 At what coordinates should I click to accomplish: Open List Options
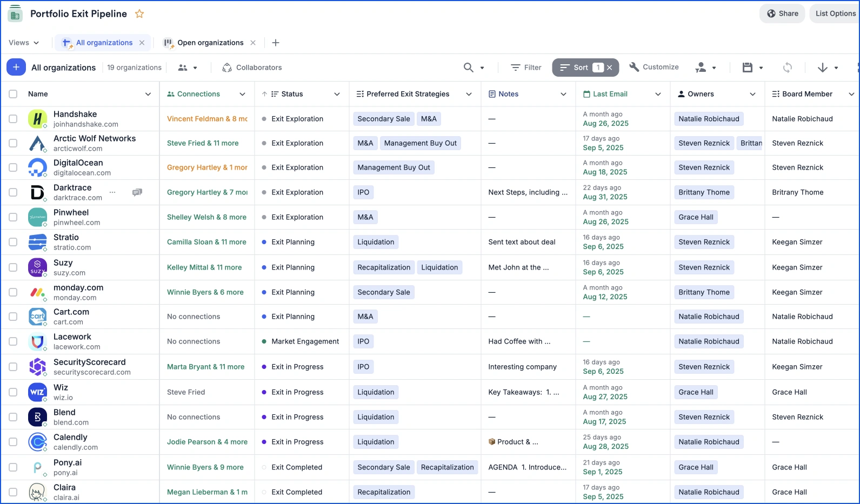point(835,14)
